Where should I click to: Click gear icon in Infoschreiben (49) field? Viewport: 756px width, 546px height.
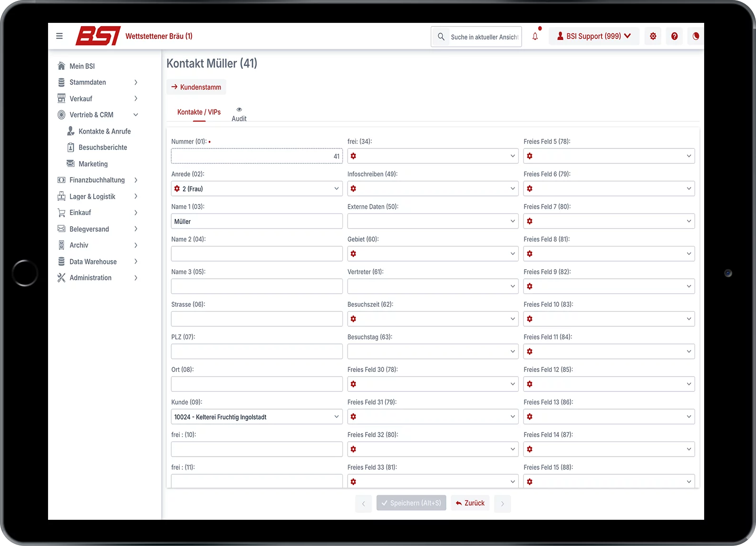click(353, 189)
